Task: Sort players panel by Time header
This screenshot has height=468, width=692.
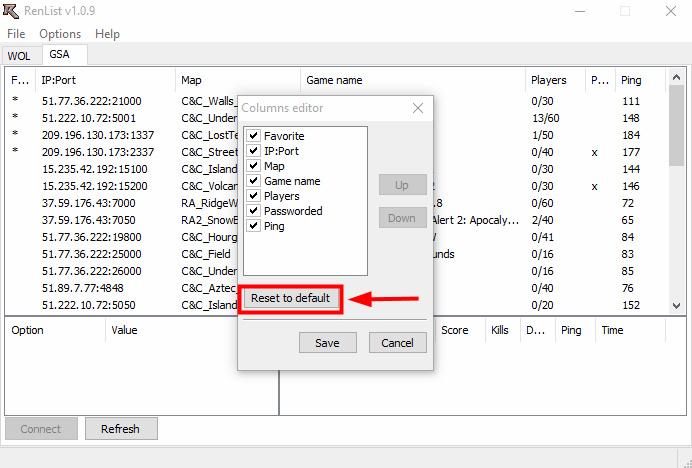Action: click(631, 330)
